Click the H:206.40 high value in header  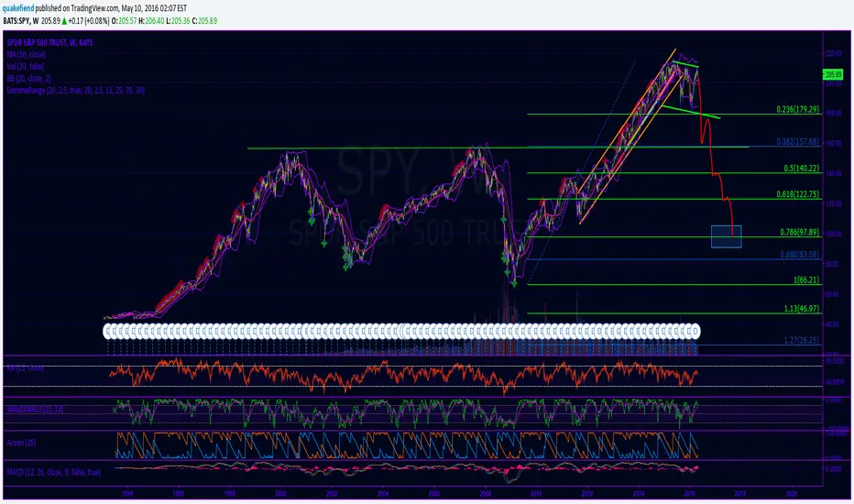[x=151, y=21]
